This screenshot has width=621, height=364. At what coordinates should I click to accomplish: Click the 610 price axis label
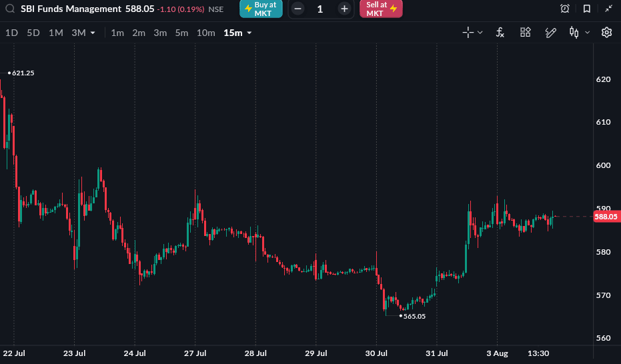[x=603, y=122]
